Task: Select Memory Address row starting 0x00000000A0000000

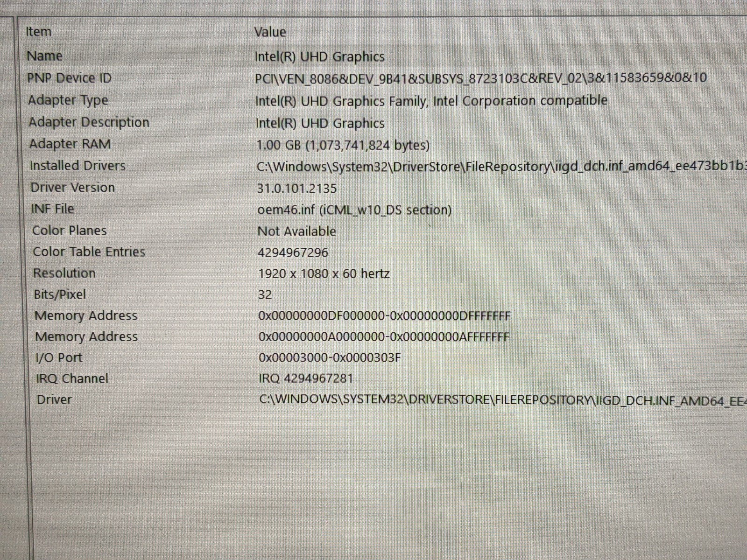Action: click(86, 337)
